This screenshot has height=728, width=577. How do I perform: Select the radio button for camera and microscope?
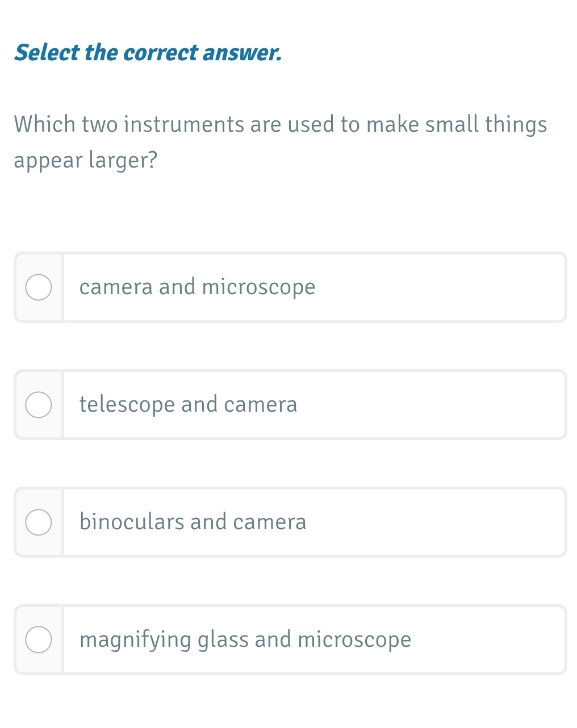[x=39, y=287]
